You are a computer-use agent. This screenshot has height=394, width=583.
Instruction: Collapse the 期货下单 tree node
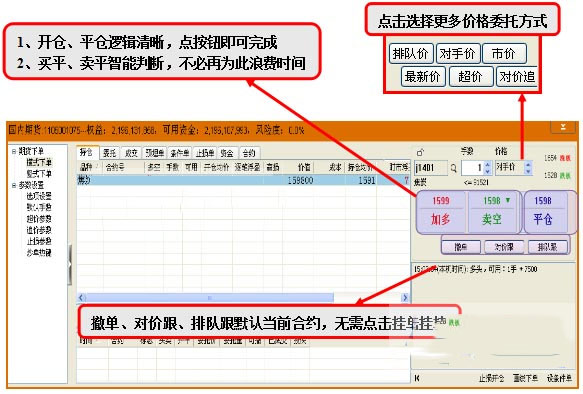click(14, 151)
